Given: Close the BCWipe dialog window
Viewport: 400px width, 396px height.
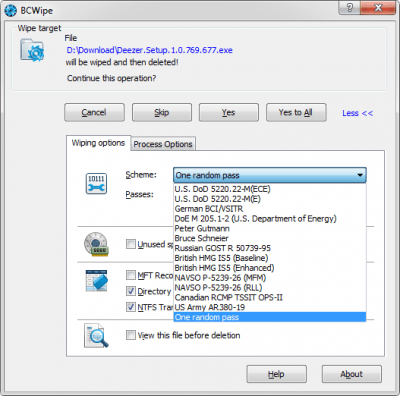Looking at the screenshot, I should point(378,8).
